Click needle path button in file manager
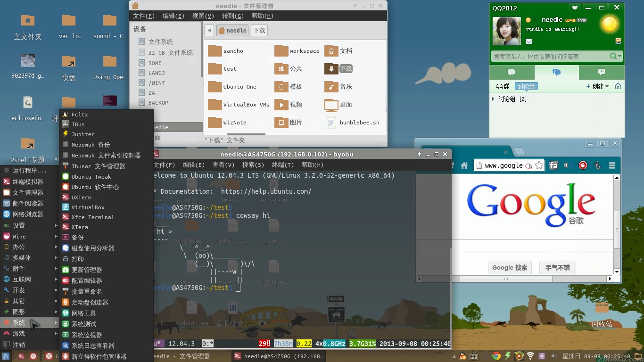644x362 pixels. pos(232,30)
